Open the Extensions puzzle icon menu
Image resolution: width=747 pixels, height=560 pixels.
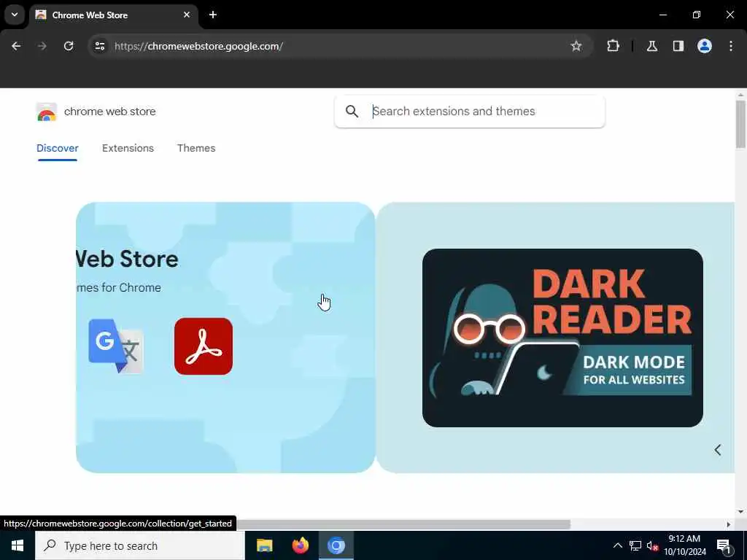(613, 46)
